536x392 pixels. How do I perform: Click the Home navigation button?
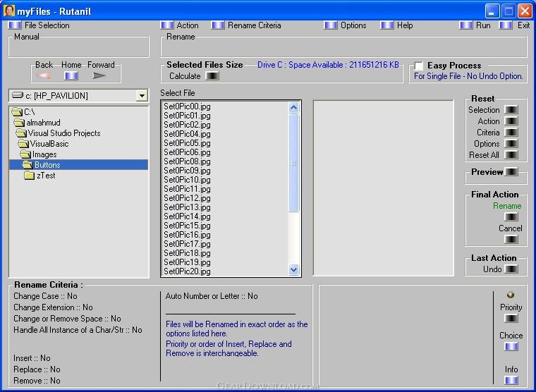71,75
